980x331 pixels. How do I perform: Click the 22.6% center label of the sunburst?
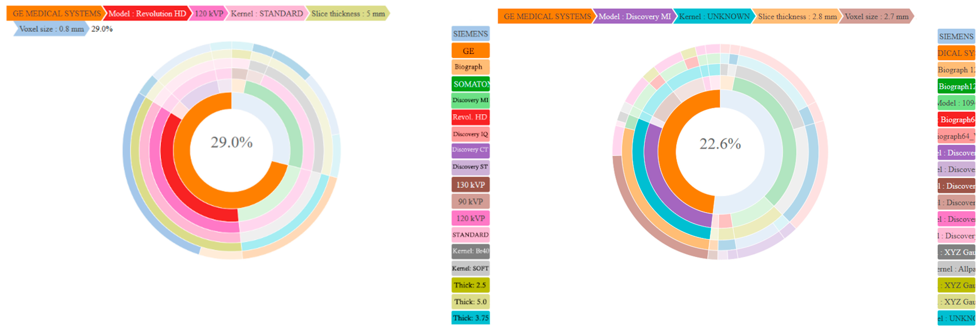point(720,144)
